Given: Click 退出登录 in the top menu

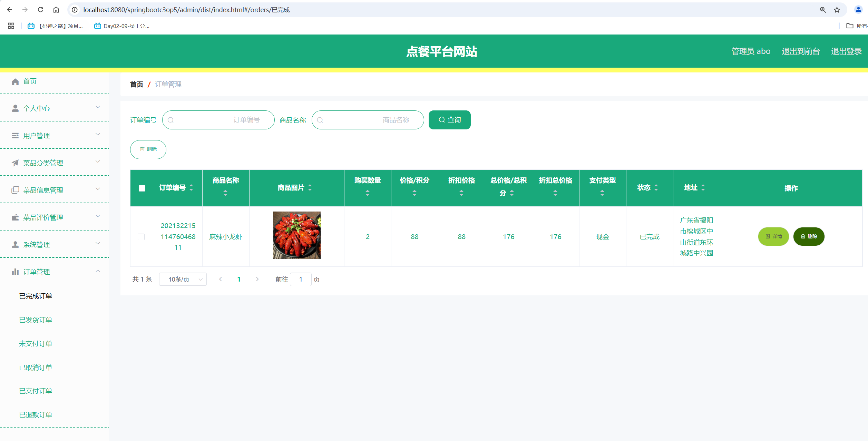Looking at the screenshot, I should pyautogui.click(x=846, y=51).
